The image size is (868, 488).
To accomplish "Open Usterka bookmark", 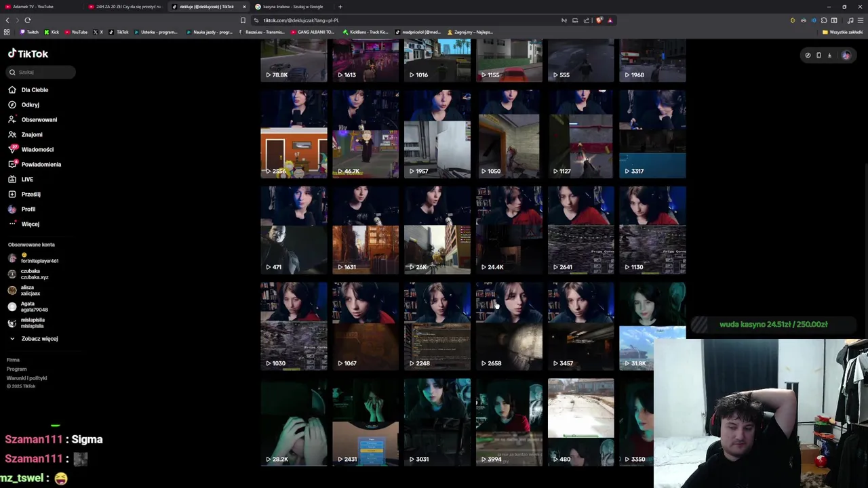I will pos(156,32).
